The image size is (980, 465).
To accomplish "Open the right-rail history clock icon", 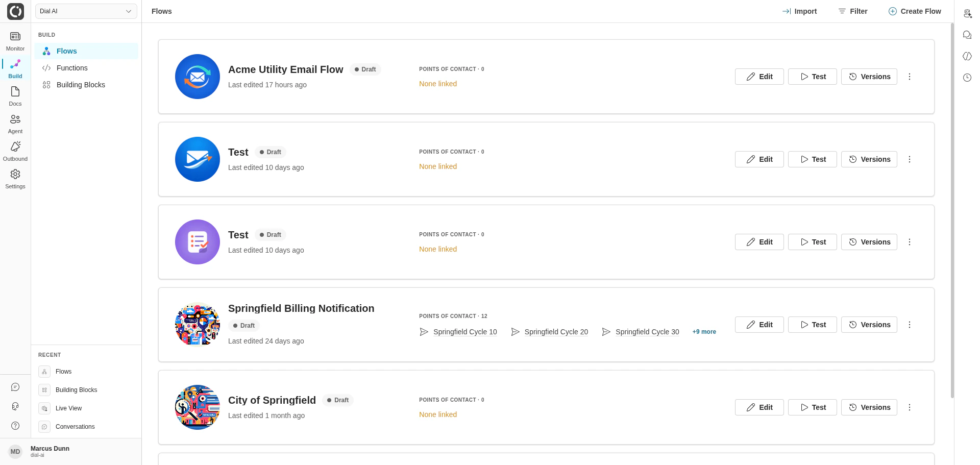I will tap(967, 78).
